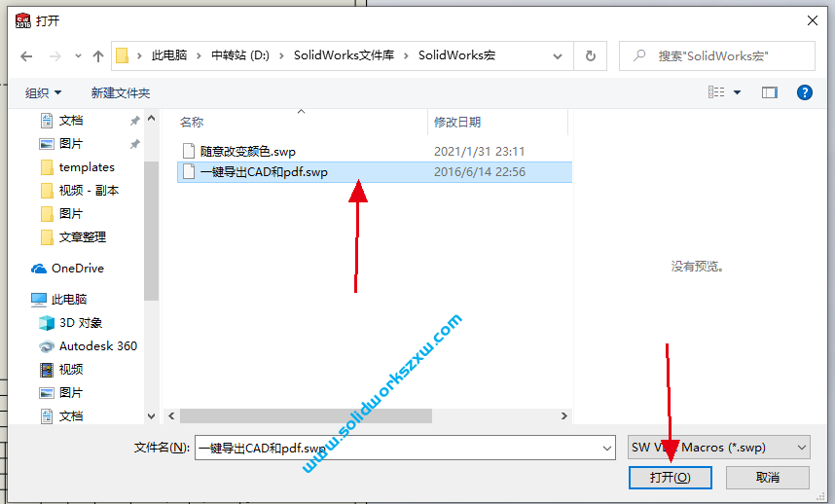Screen dimensions: 835x504
Task: Open the 组织 menu
Action: click(x=43, y=93)
